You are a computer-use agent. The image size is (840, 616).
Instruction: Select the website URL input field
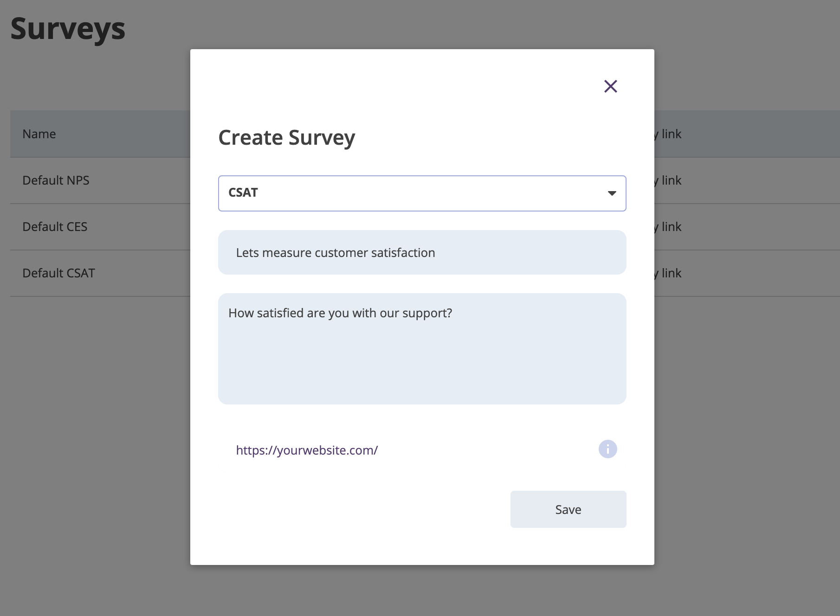tap(408, 450)
